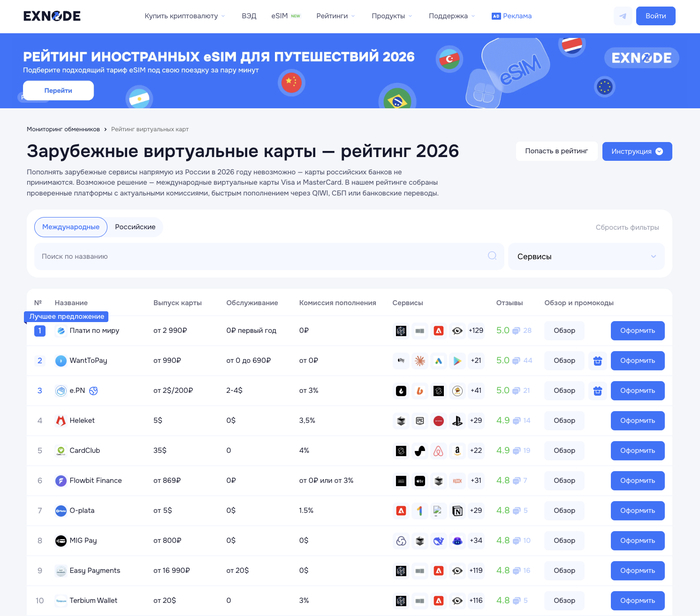Viewport: 700px width, 616px height.
Task: Click the Отзывы column header
Action: 509,303
